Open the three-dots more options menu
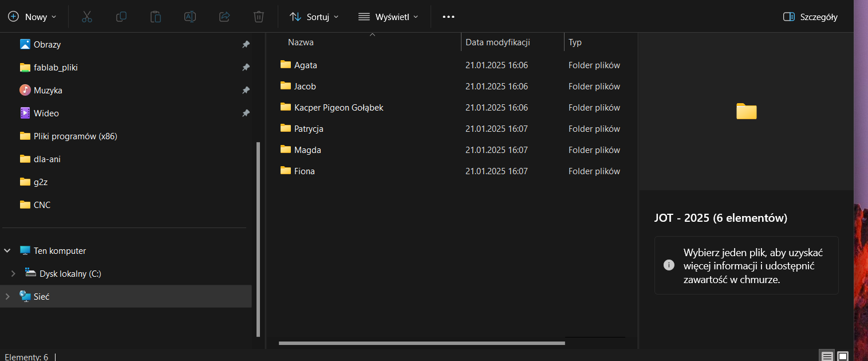Viewport: 868px width, 361px height. pyautogui.click(x=448, y=17)
